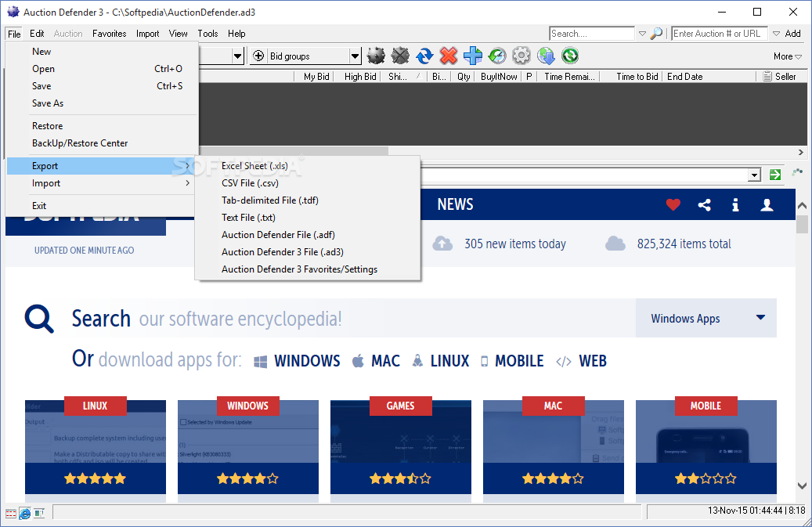Screen dimensions: 812x527
Task: Click the spiked mine bid icon
Action: click(376, 56)
